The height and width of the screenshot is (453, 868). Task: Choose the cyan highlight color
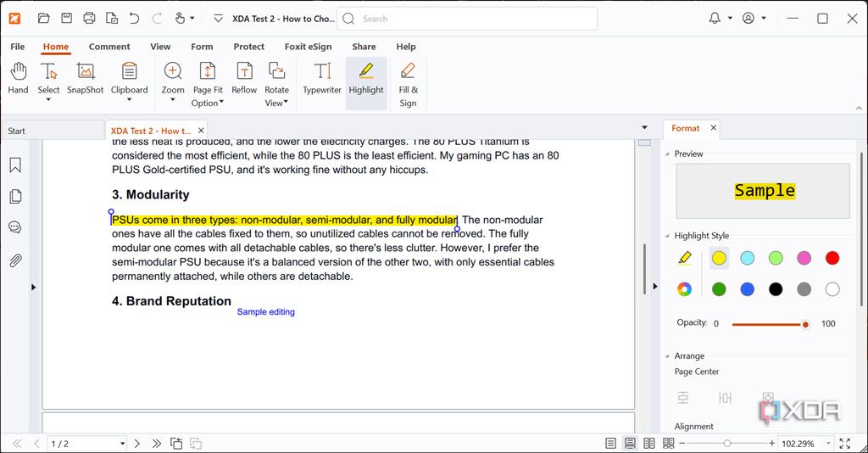tap(748, 258)
